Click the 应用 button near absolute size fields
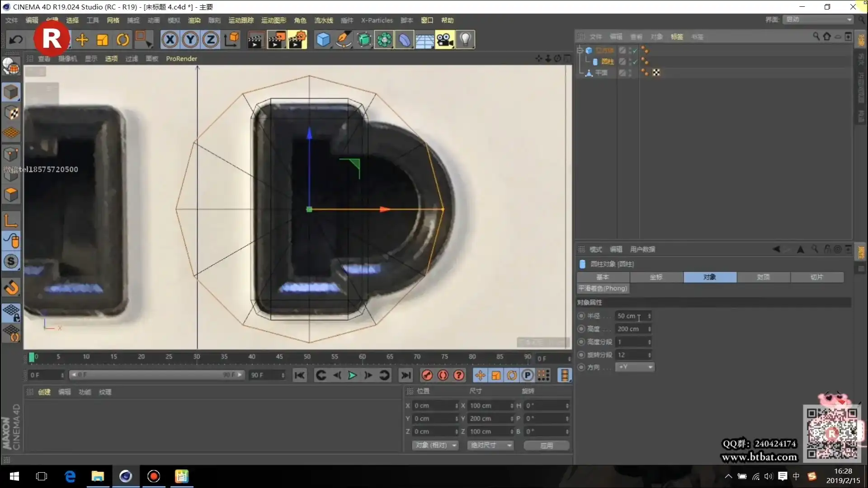 pyautogui.click(x=546, y=445)
